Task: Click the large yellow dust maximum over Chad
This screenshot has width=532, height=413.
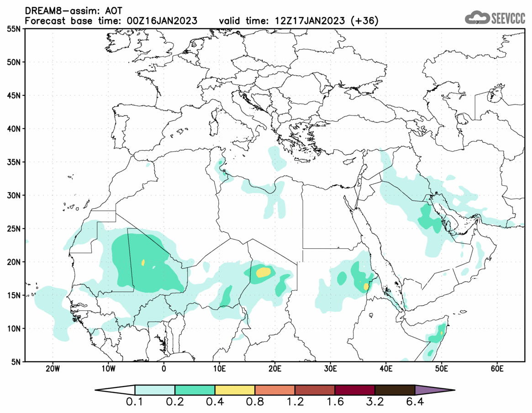Action: pos(263,272)
